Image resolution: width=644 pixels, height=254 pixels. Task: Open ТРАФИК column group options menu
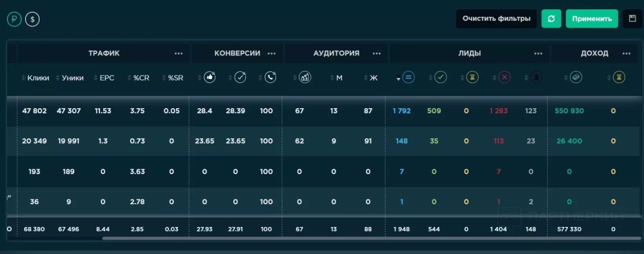[x=178, y=53]
